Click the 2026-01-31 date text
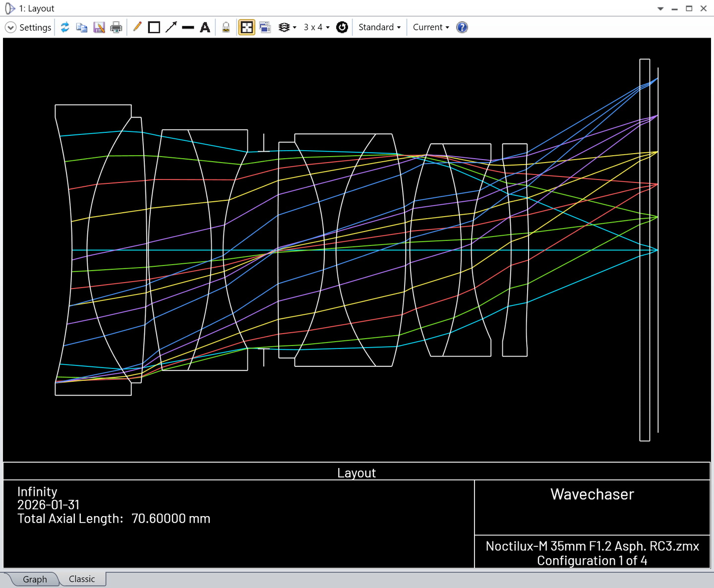 (48, 505)
